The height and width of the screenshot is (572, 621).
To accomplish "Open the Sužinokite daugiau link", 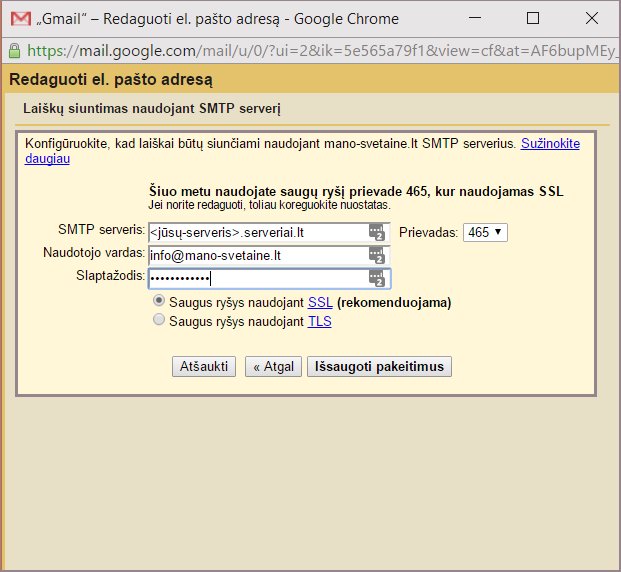I will pyautogui.click(x=550, y=144).
